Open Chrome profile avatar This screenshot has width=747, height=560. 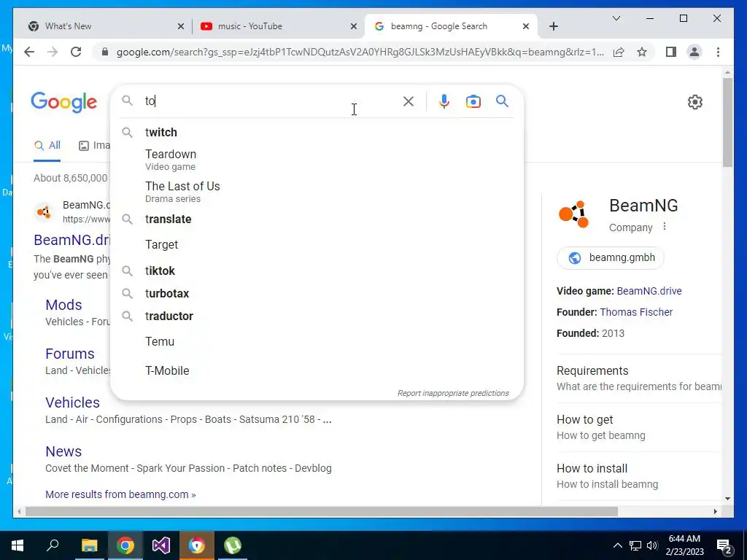point(694,52)
